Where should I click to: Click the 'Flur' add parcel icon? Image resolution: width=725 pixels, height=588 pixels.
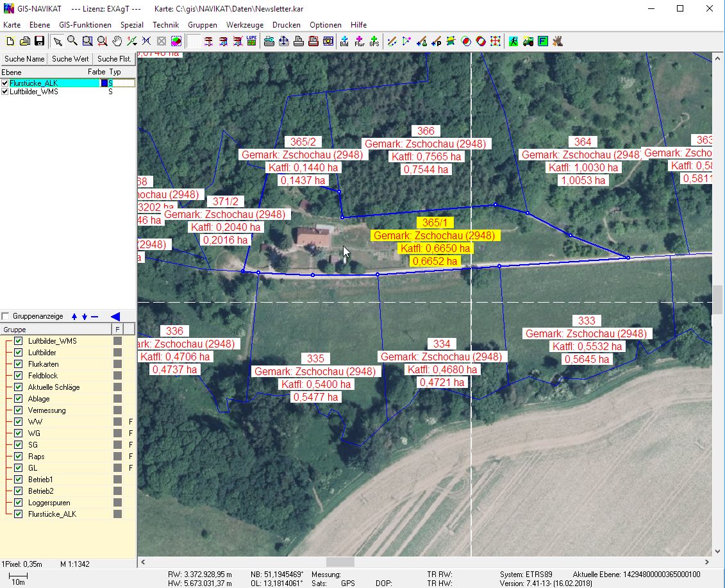coord(359,42)
